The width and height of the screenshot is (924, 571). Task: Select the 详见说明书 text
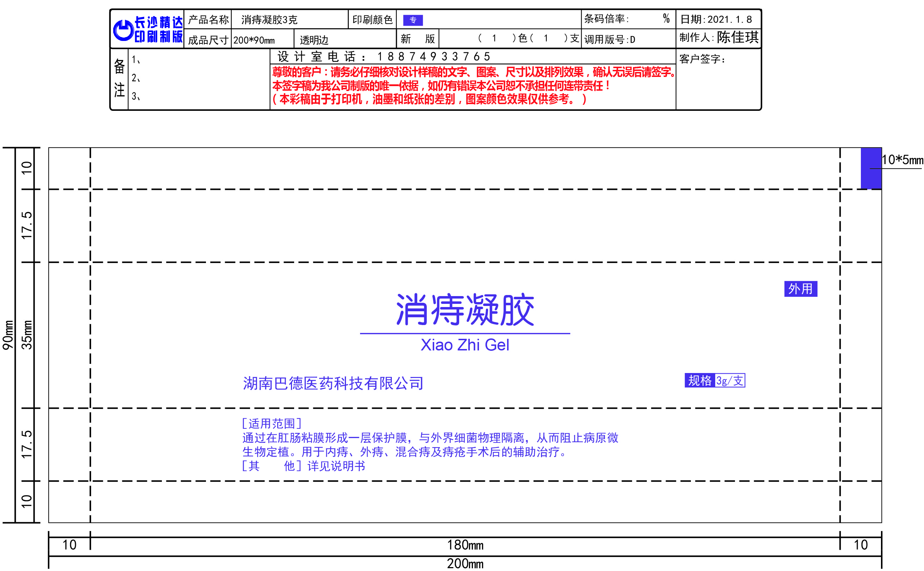336,466
